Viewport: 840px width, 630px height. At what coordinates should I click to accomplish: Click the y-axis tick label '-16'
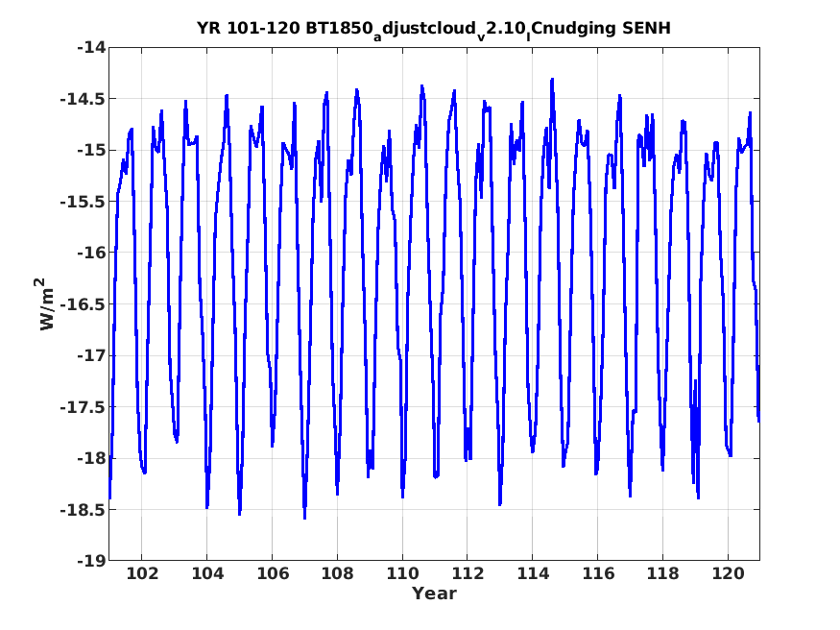pyautogui.click(x=91, y=253)
